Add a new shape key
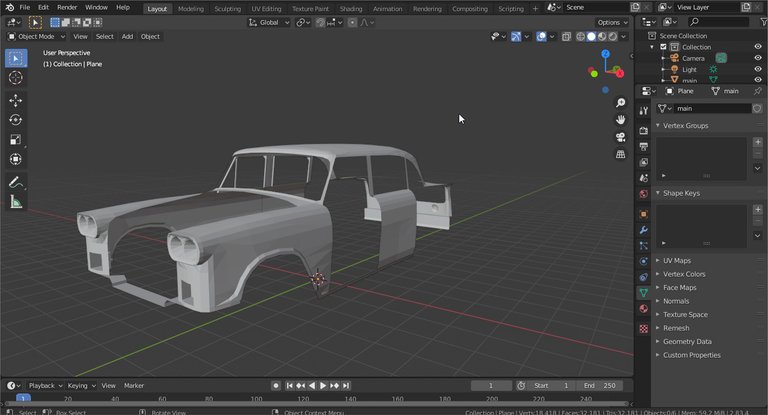 (758, 209)
